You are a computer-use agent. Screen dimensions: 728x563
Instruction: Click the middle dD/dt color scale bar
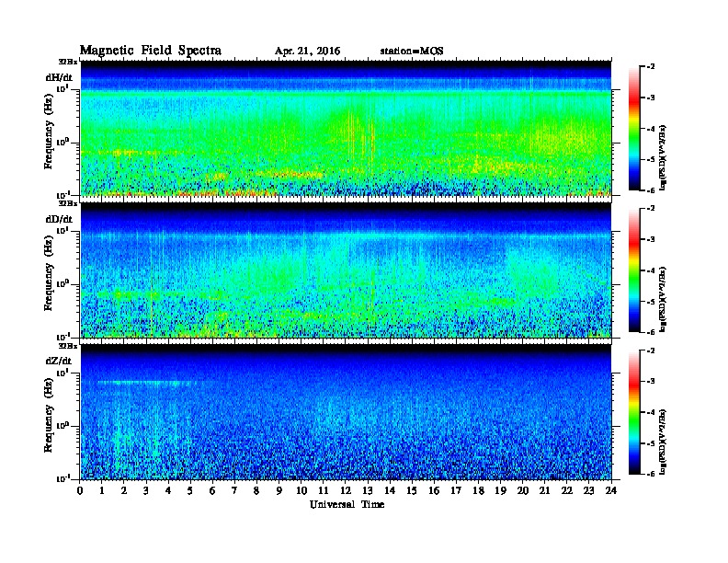click(634, 270)
